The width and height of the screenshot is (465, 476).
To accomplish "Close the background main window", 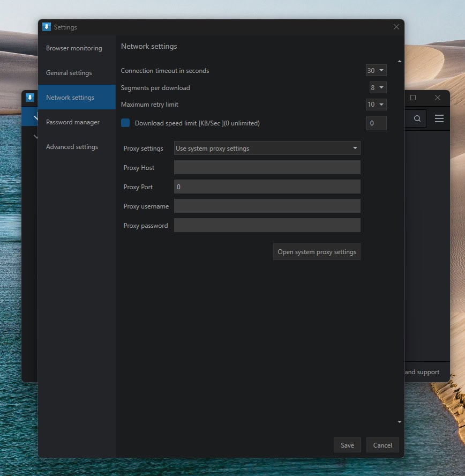I will (437, 98).
